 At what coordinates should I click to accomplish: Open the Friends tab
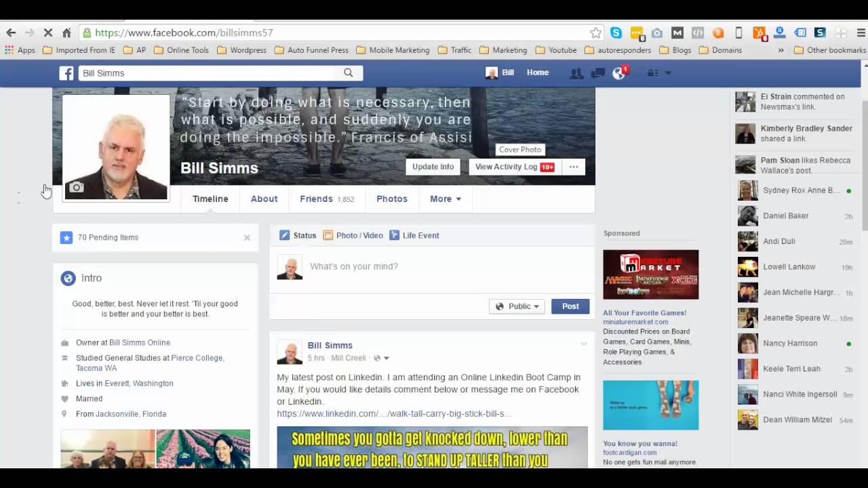point(327,199)
